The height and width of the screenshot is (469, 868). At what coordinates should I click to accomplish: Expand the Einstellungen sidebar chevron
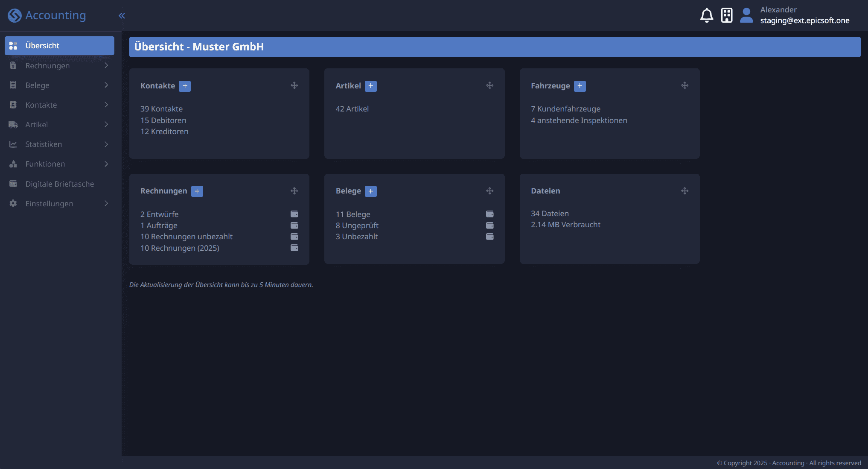point(106,203)
